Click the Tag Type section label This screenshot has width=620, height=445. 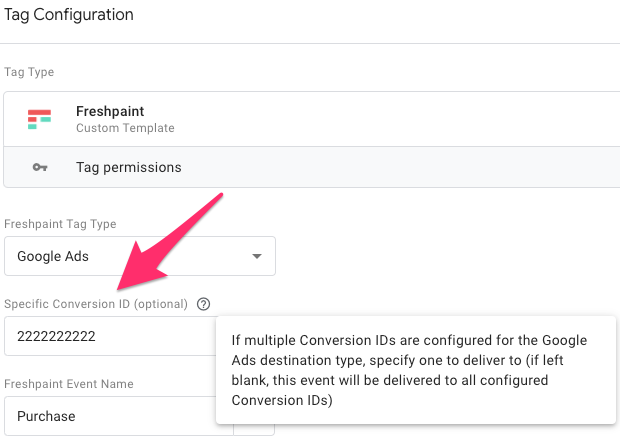[x=29, y=72]
